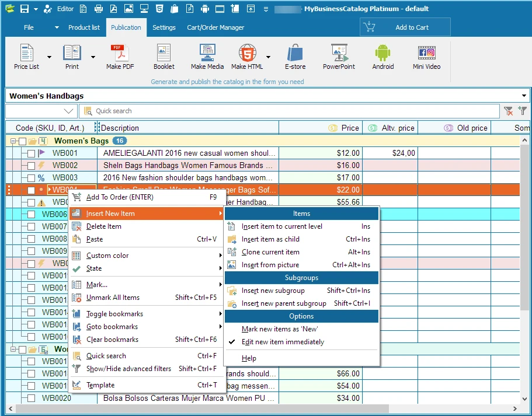Click the File button in the ribbon
532x416 pixels.
(29, 27)
